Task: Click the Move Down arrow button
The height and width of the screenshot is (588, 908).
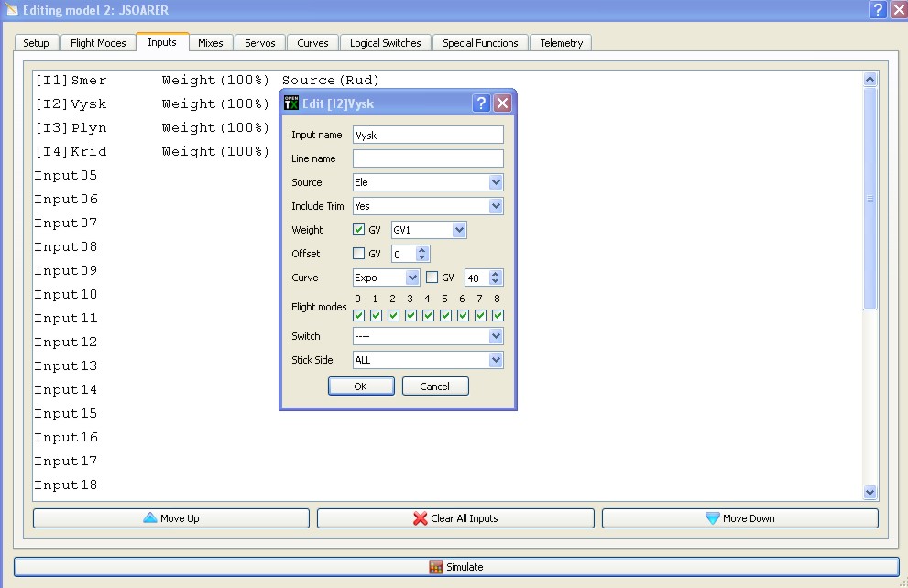Action: (739, 518)
